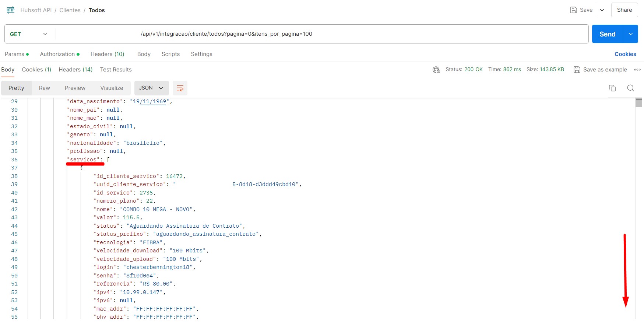Click the "8f10d0e4" senha value
This screenshot has height=322, width=644.
tap(140, 276)
